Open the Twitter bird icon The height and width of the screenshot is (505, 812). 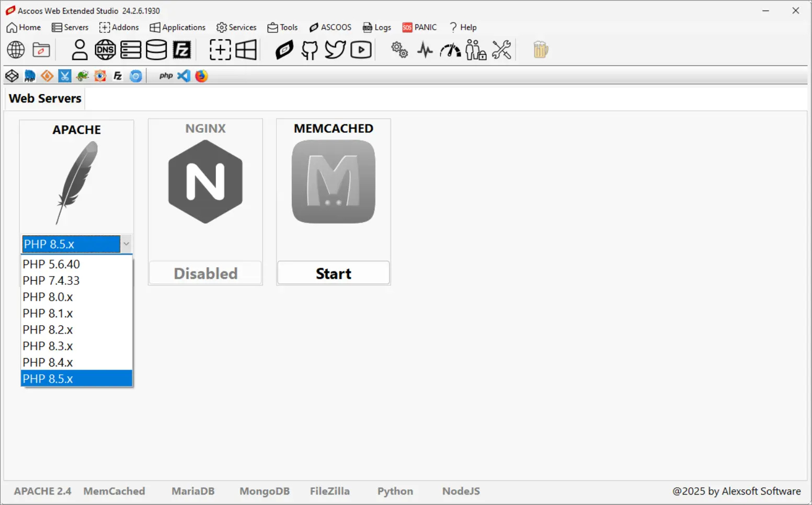pos(335,50)
